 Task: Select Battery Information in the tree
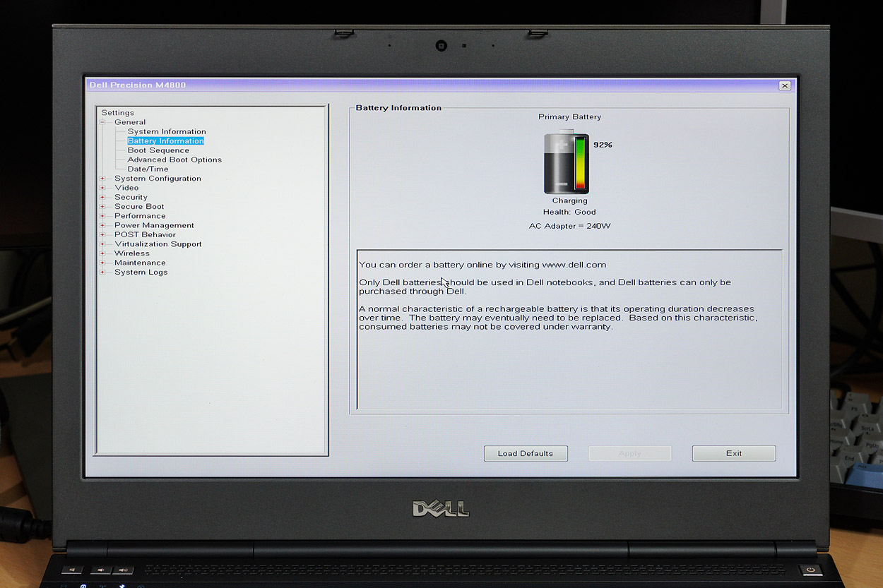click(x=166, y=141)
